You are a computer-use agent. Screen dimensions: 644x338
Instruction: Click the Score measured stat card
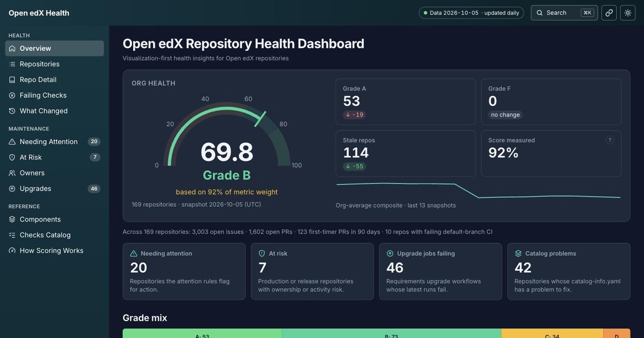[x=551, y=154]
